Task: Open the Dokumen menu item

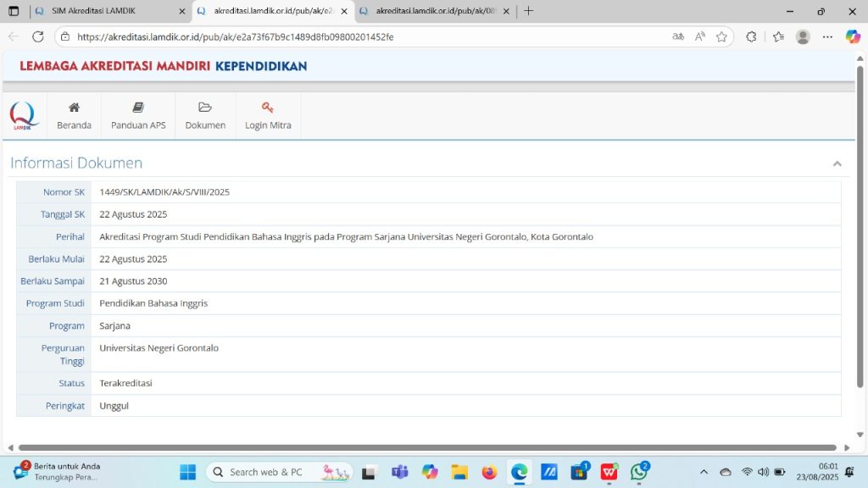Action: [205, 115]
